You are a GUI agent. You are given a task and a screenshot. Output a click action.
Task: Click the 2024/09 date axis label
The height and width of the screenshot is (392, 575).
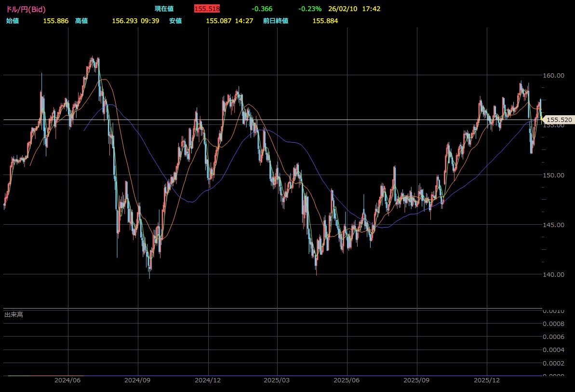[x=137, y=380]
